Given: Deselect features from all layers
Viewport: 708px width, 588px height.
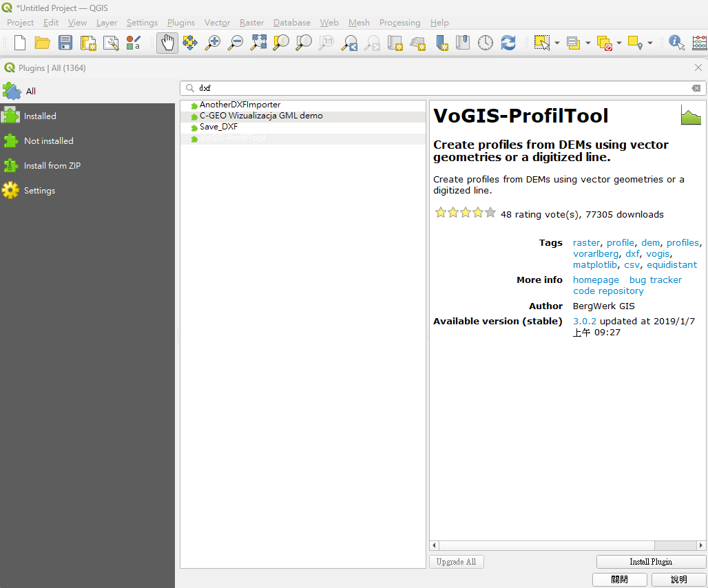Looking at the screenshot, I should coord(605,43).
